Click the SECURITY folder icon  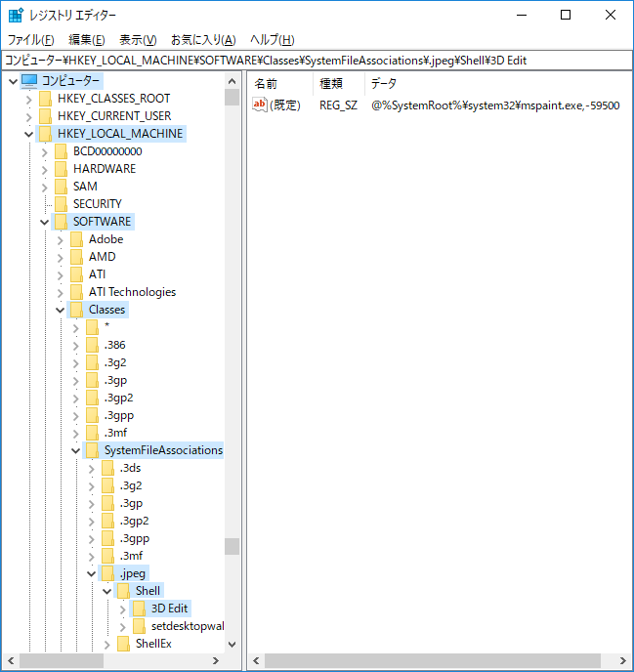[x=61, y=204]
